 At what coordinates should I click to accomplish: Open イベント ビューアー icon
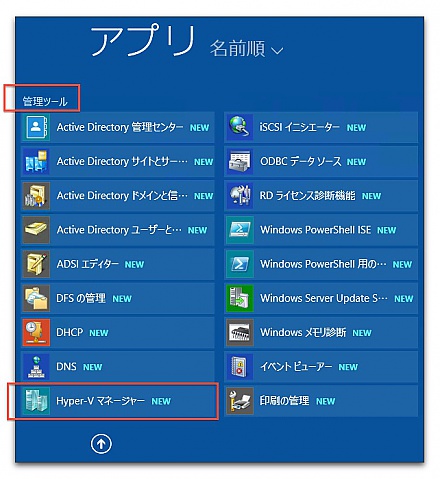coord(239,367)
